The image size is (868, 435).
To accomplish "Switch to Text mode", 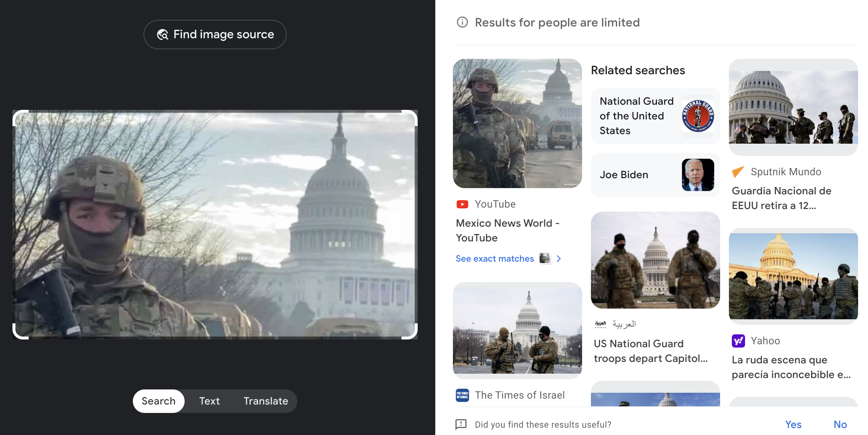I will pos(209,401).
